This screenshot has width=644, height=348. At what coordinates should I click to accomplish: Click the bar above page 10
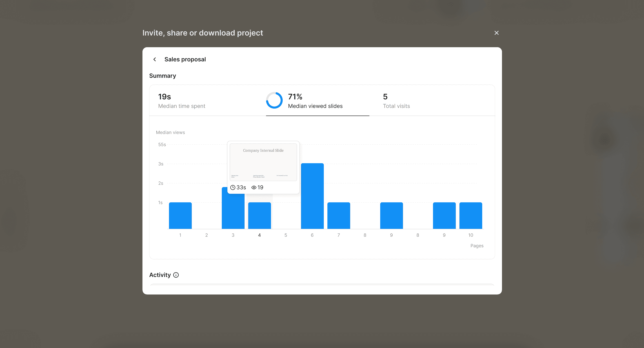[471, 215]
